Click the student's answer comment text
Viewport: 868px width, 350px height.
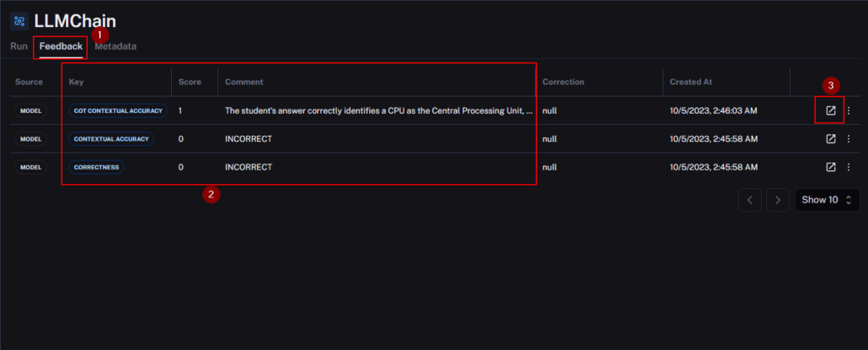378,110
